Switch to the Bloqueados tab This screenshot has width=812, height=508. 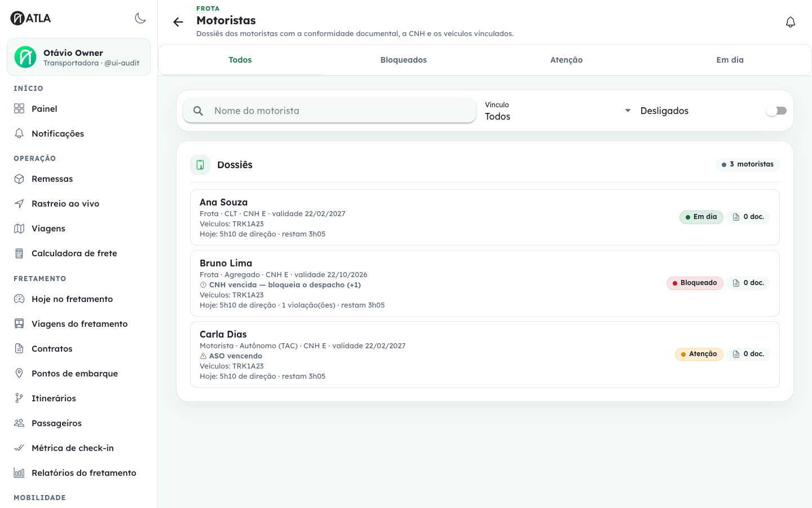click(x=404, y=60)
